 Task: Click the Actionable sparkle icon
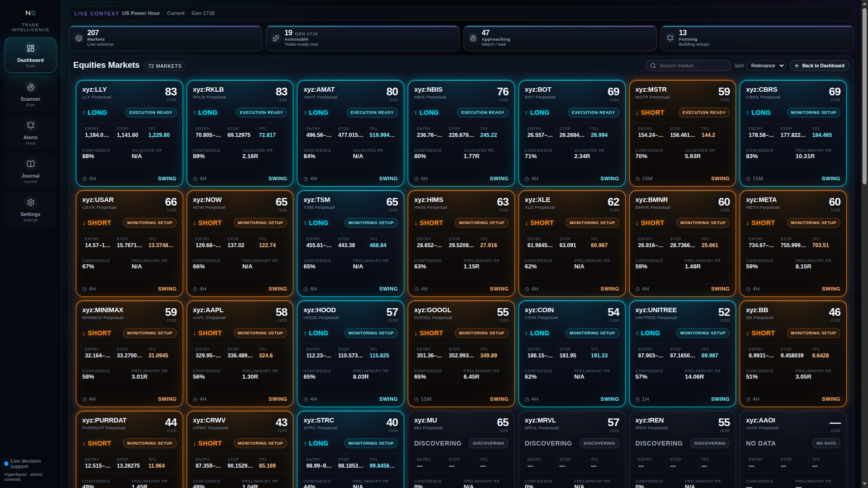(276, 38)
